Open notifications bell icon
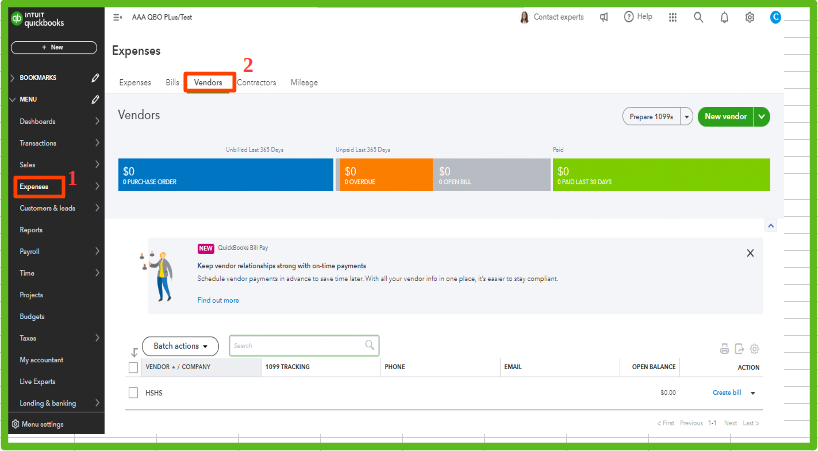 724,18
